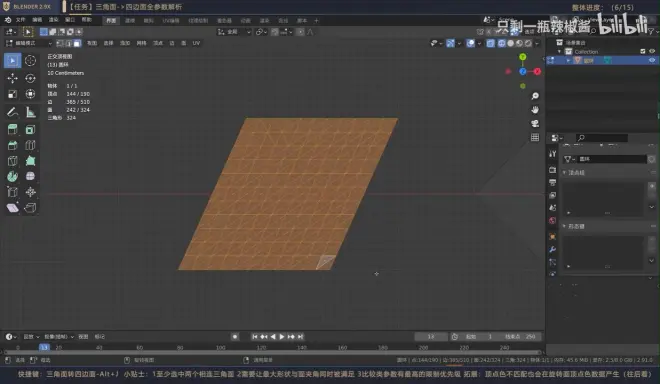Select the Cursor tool

(x=30, y=61)
